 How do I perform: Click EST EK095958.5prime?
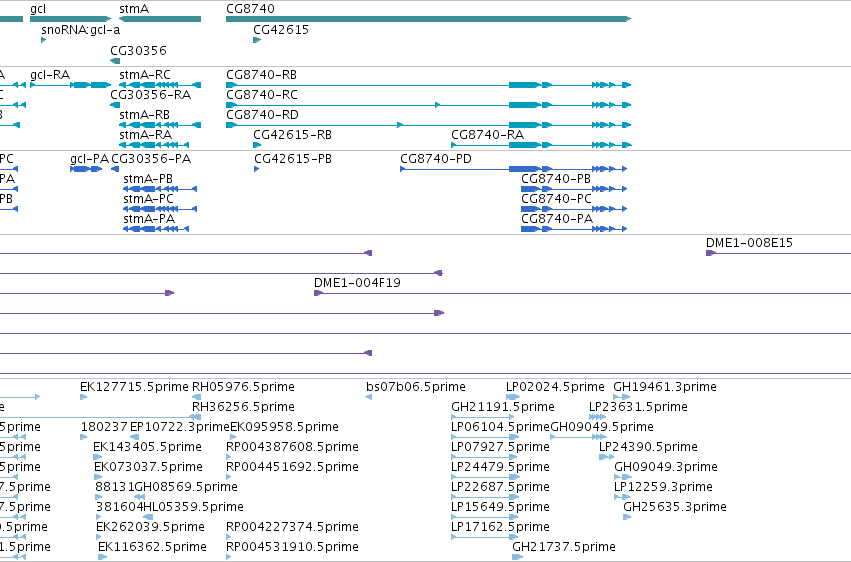(x=284, y=427)
